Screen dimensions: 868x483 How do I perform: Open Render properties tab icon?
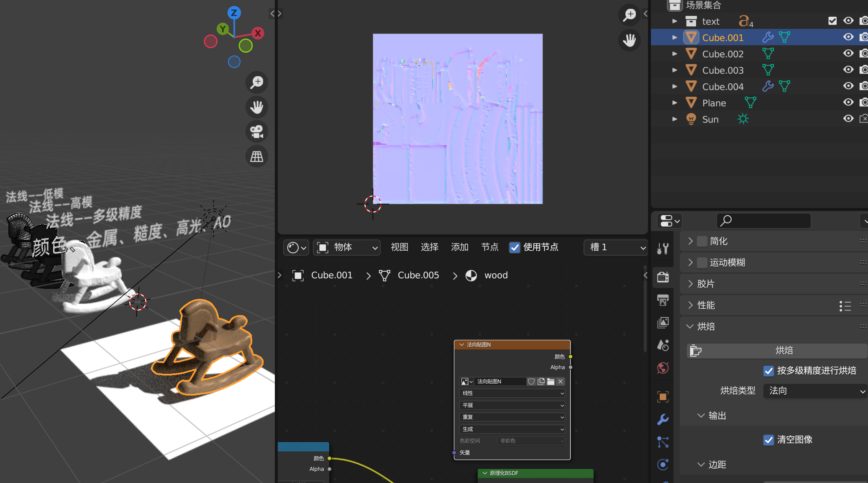[663, 277]
